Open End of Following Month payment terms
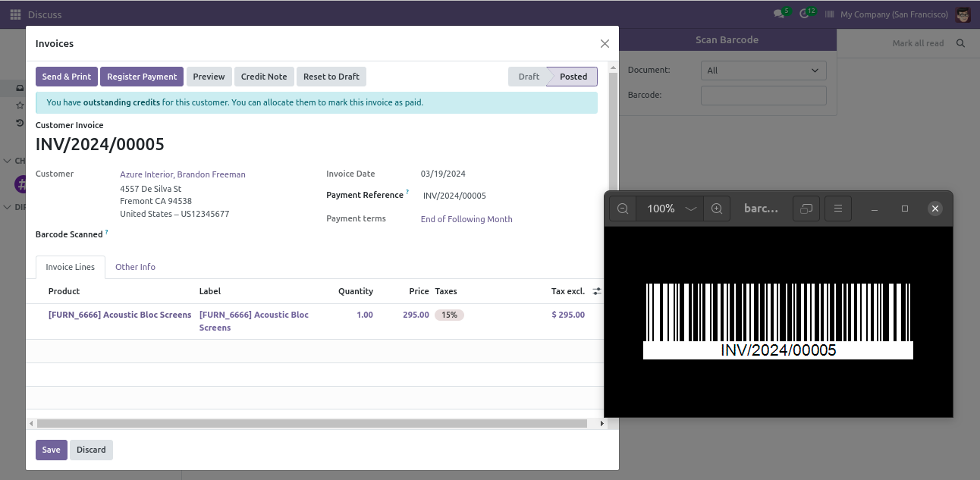This screenshot has height=480, width=980. (466, 219)
